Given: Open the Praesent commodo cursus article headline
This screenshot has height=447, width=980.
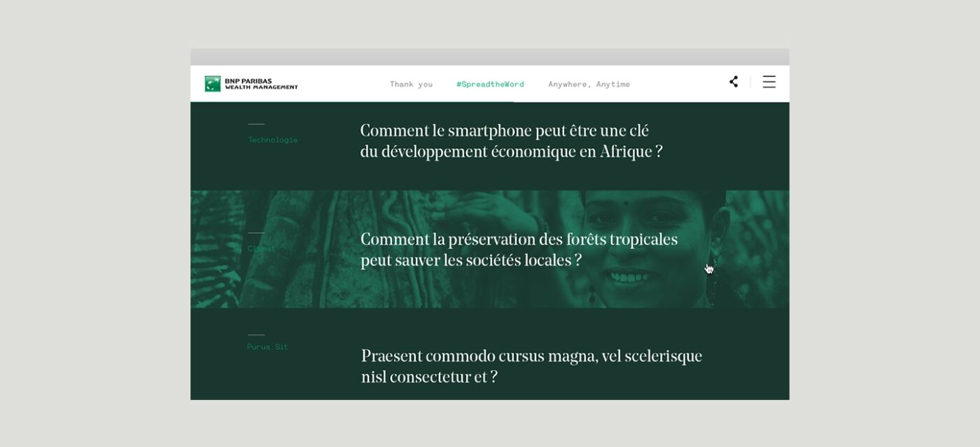Looking at the screenshot, I should [x=531, y=366].
